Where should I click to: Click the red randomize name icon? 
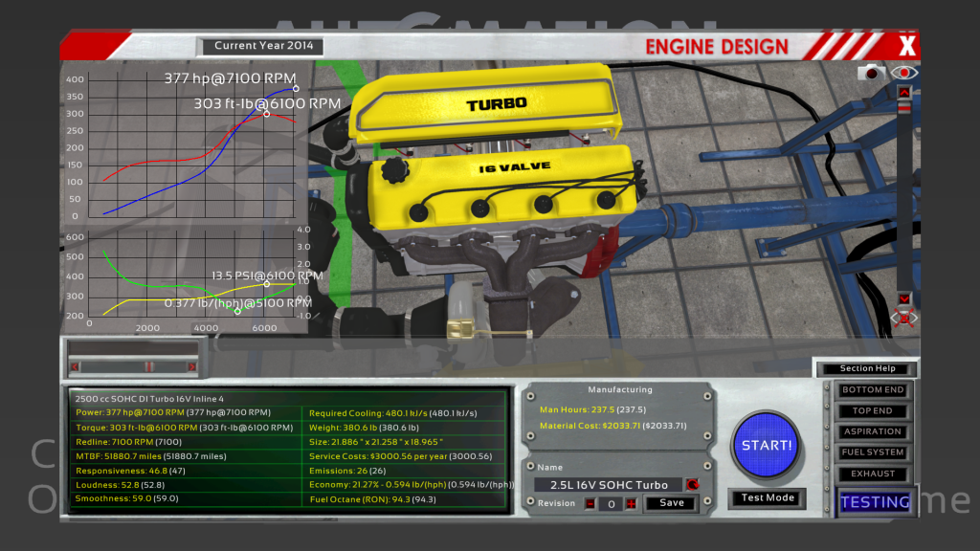pos(692,485)
